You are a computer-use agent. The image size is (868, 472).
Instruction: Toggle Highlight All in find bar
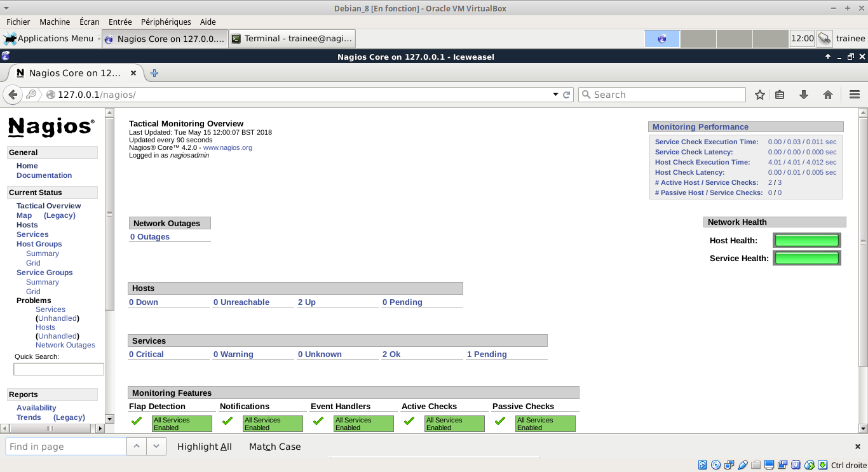[205, 447]
